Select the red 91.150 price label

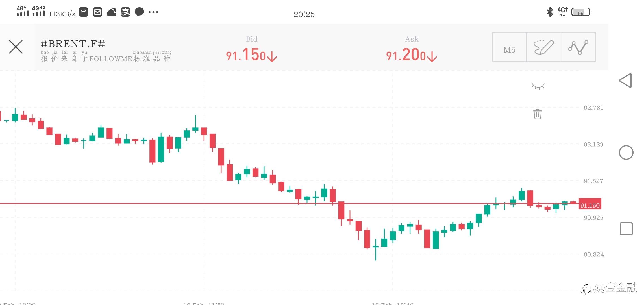590,205
